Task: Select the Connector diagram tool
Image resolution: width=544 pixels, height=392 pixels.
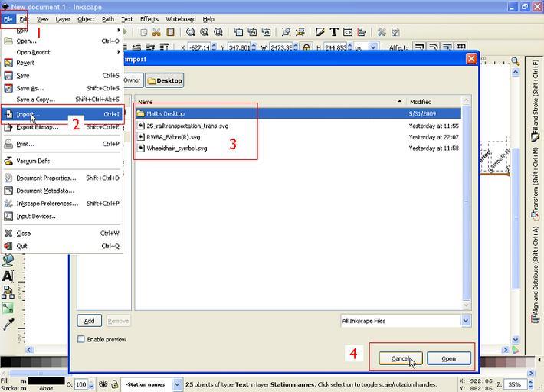Action: (8, 292)
